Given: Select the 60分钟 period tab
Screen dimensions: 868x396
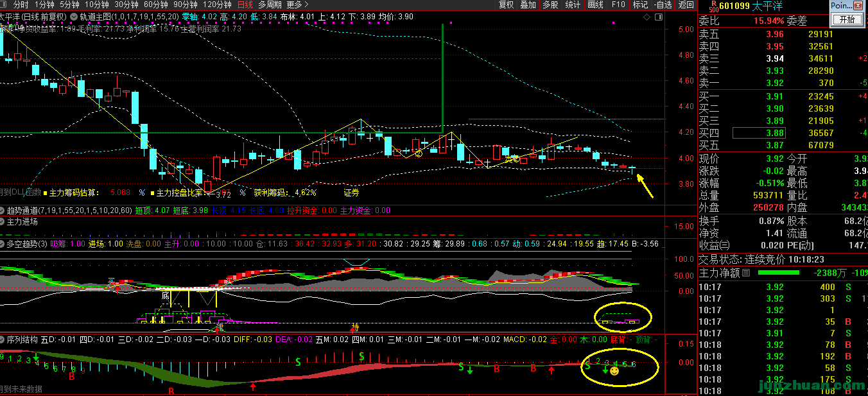Looking at the screenshot, I should pyautogui.click(x=156, y=4).
